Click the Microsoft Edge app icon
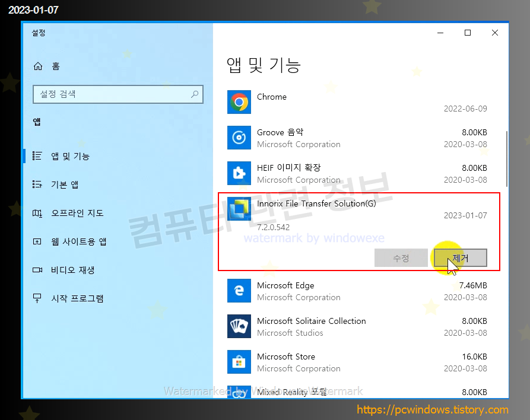The height and width of the screenshot is (420, 530). pos(239,291)
